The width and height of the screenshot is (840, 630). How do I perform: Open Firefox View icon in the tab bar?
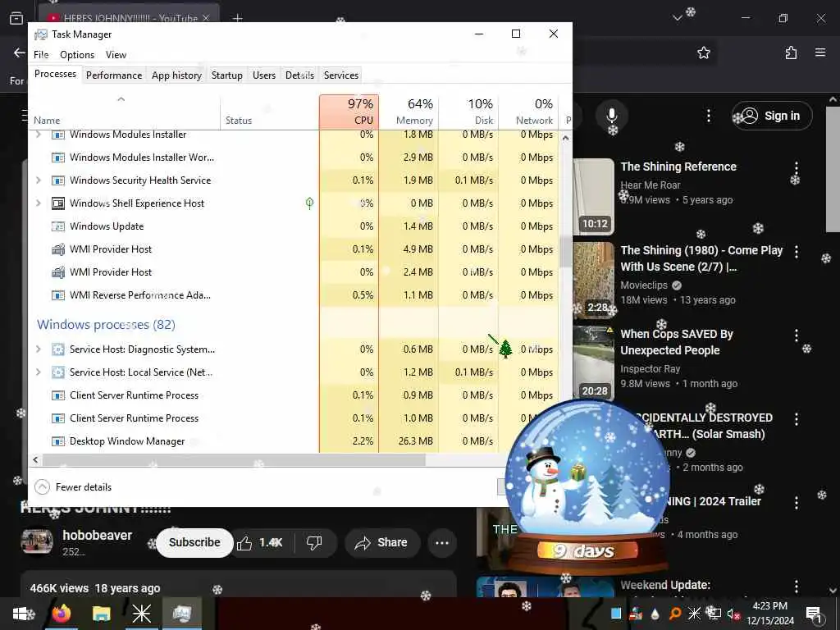click(16, 18)
